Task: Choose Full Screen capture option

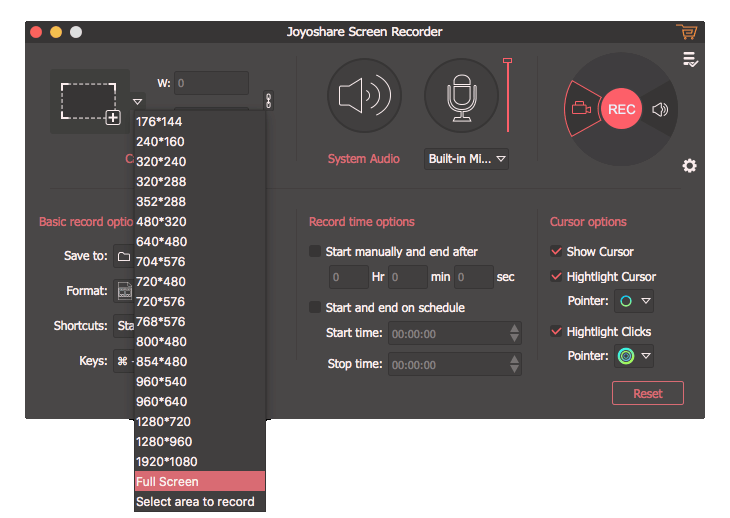Action: 200,482
